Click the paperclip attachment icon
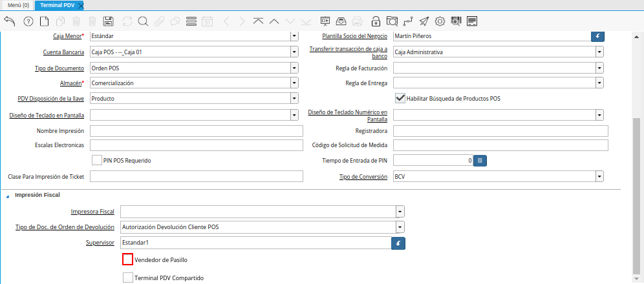Viewport: 644px width, 284px height. [x=159, y=21]
